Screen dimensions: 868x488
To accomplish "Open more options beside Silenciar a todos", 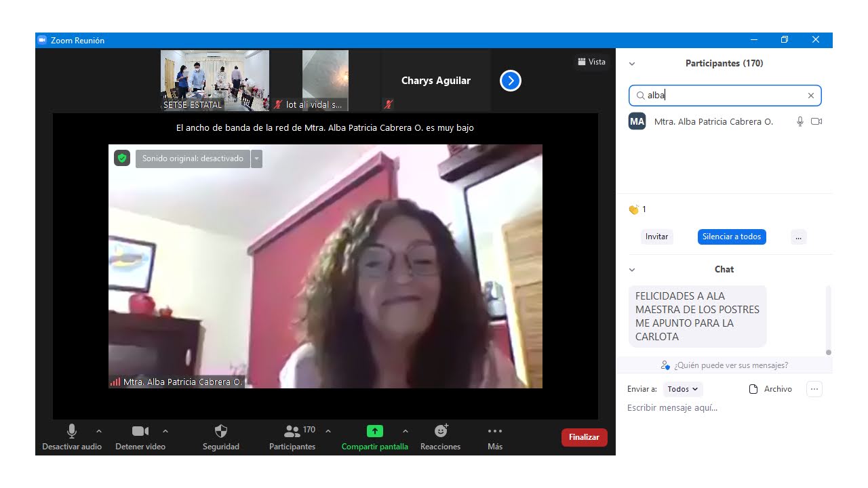I will coord(799,237).
